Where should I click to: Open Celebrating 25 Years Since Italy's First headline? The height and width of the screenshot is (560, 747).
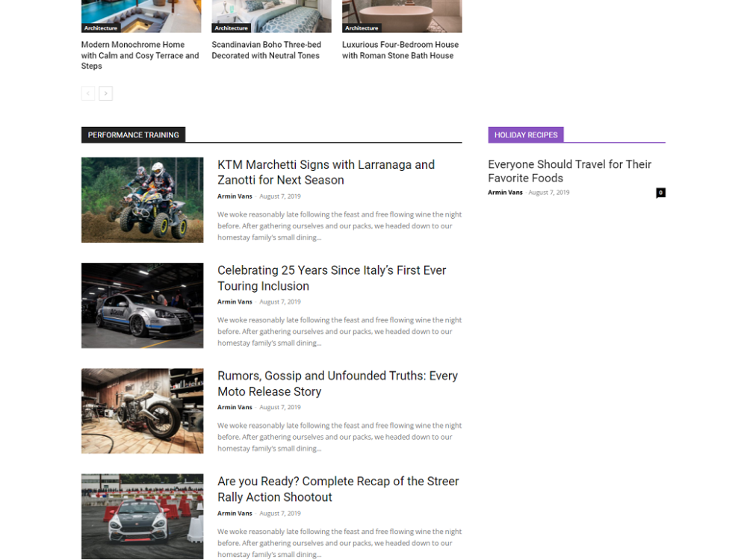[x=332, y=278]
